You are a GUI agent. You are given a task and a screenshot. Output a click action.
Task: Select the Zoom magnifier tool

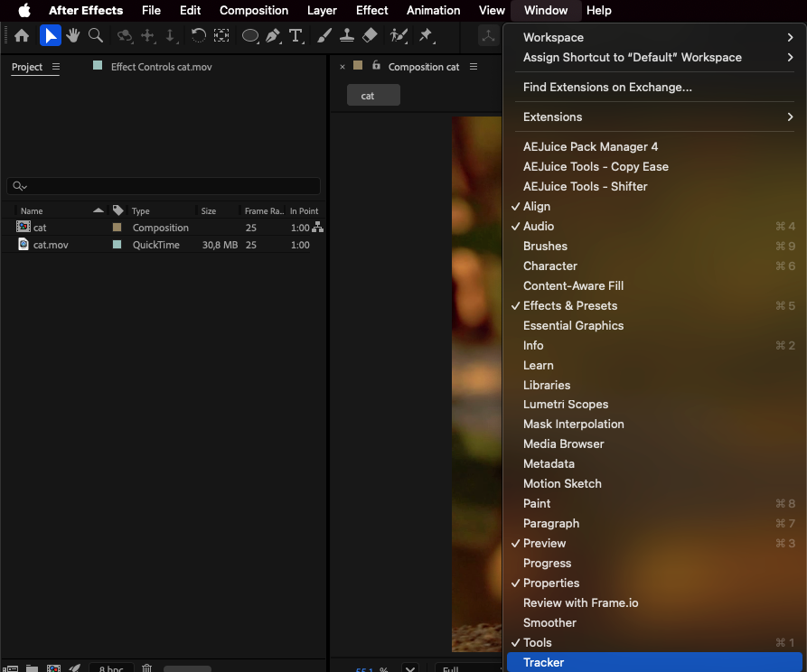click(x=96, y=35)
